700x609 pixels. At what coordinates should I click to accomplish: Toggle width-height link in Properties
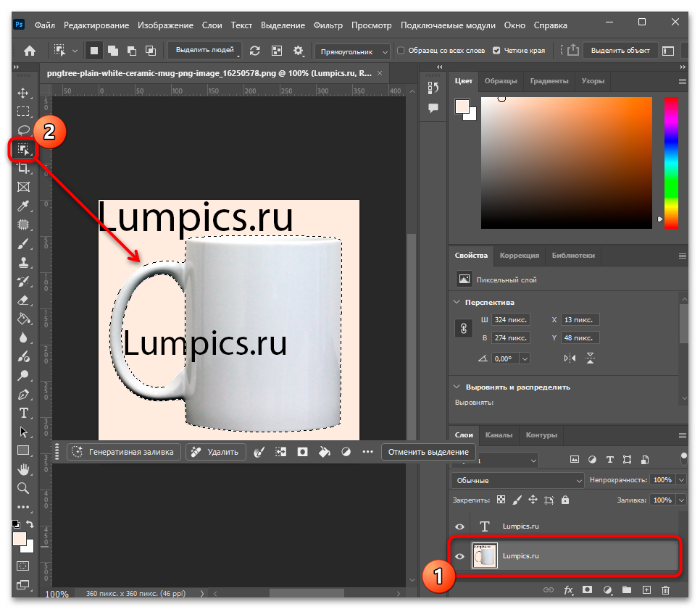tap(464, 329)
